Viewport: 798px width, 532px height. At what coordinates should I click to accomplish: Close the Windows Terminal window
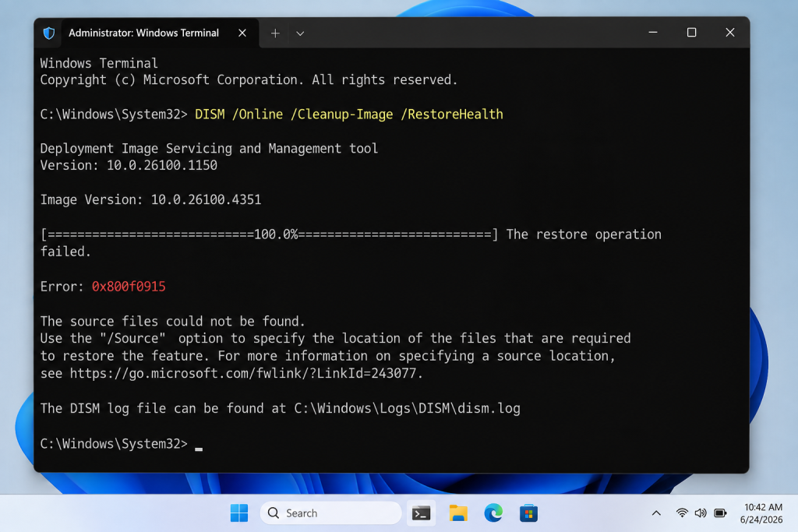(x=729, y=33)
